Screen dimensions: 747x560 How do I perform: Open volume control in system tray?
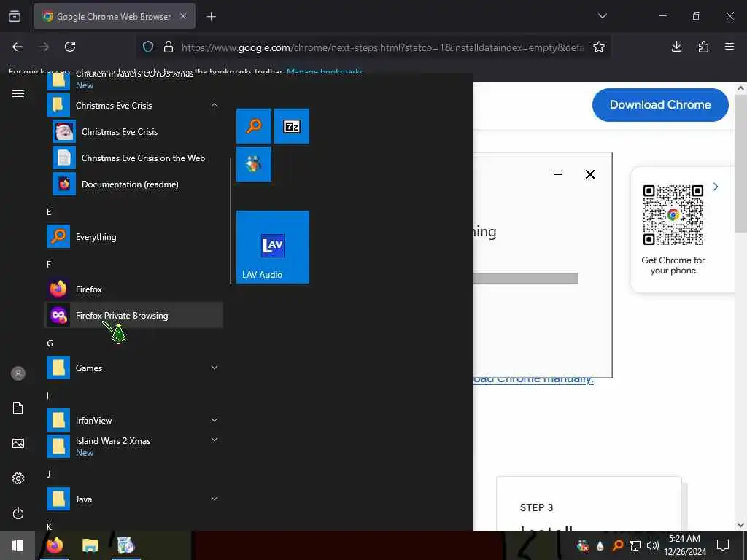pyautogui.click(x=653, y=545)
